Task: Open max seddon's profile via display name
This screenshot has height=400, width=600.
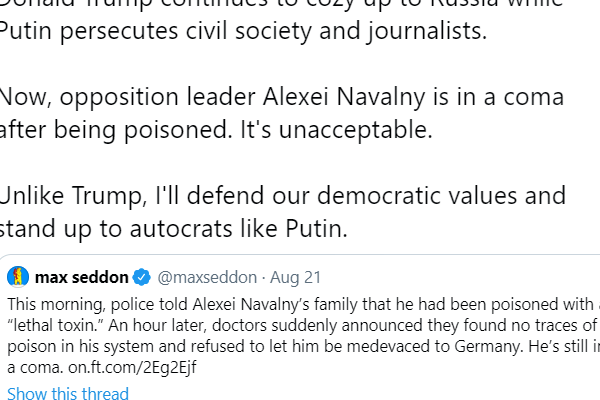Action: click(x=81, y=276)
